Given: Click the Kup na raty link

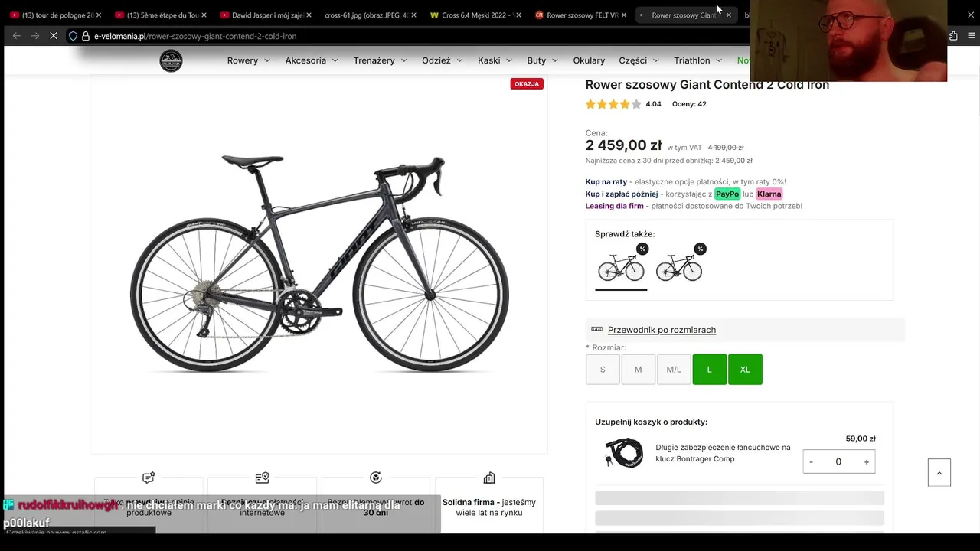Looking at the screenshot, I should coord(606,182).
